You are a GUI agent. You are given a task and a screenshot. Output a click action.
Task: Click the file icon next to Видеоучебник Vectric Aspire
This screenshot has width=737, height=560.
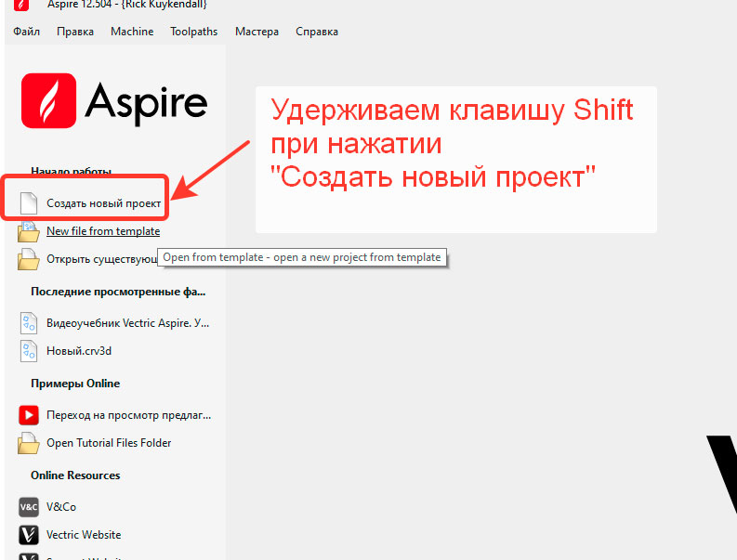[x=29, y=323]
